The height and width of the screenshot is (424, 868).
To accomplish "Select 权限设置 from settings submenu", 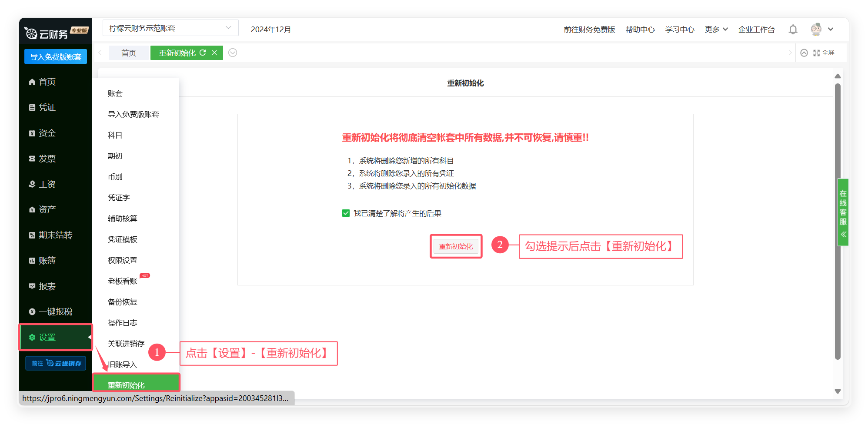I will point(123,260).
